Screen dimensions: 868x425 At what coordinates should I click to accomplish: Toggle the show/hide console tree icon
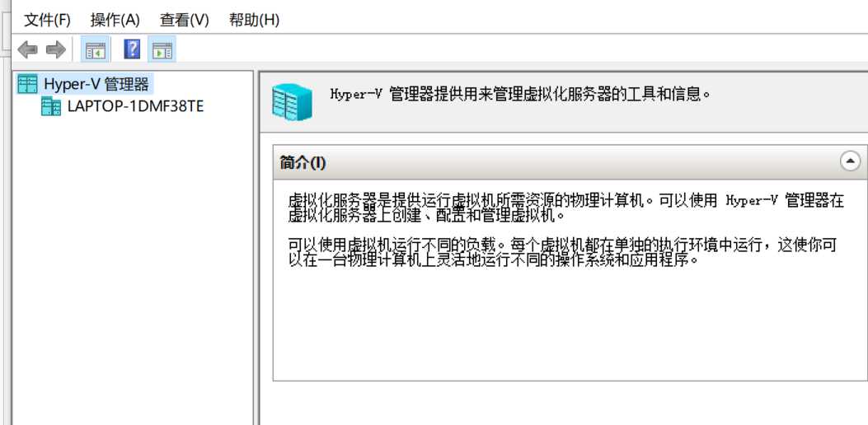click(96, 49)
